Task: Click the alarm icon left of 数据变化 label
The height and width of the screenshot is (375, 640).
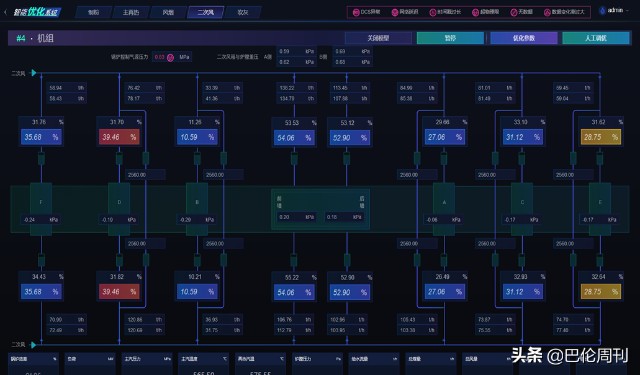Action: (547, 12)
